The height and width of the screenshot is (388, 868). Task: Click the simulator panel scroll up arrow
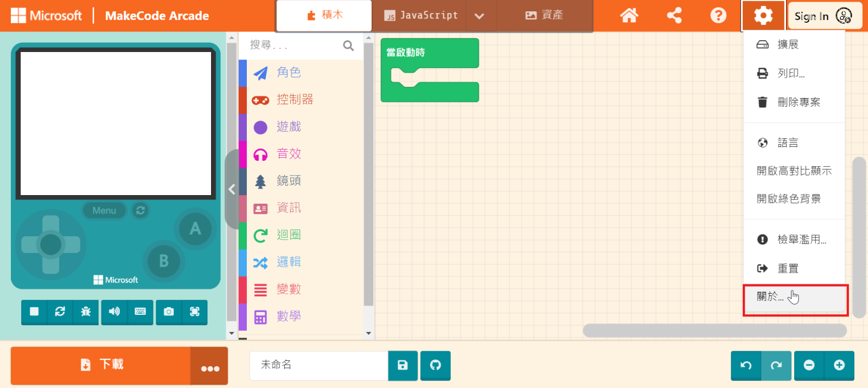pyautogui.click(x=232, y=38)
